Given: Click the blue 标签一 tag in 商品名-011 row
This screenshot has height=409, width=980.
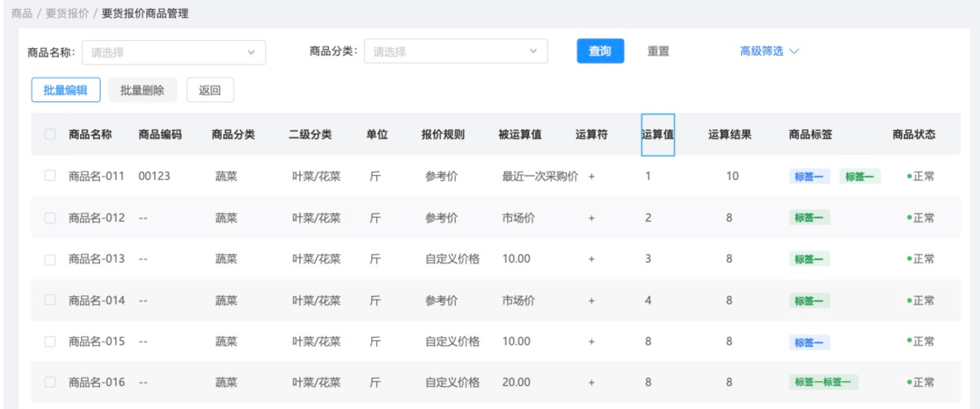Looking at the screenshot, I should coord(809,176).
